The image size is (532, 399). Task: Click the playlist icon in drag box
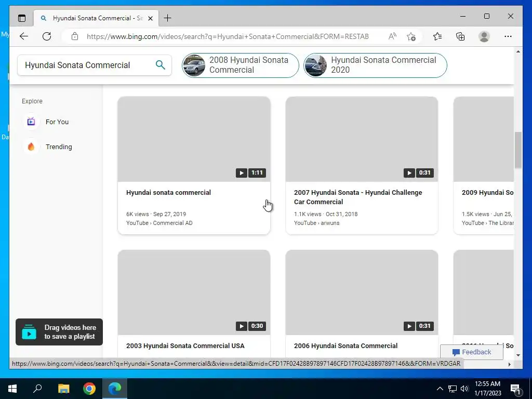click(x=29, y=332)
